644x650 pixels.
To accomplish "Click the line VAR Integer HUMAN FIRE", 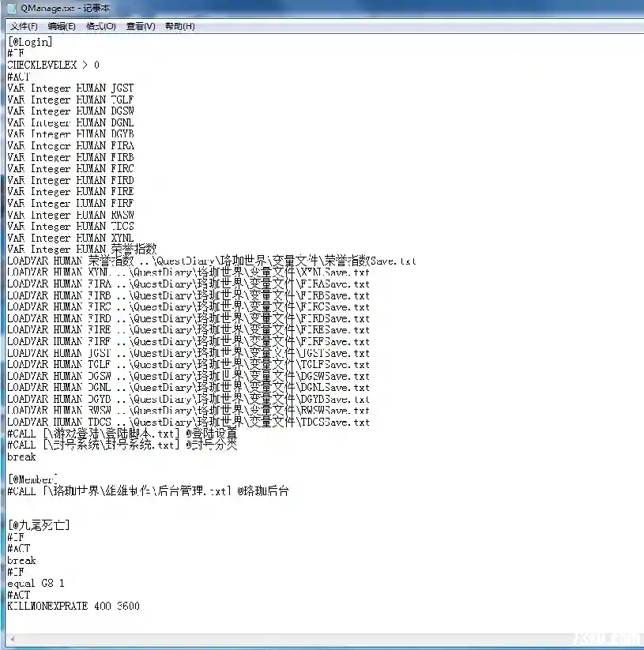I will coord(70,192).
